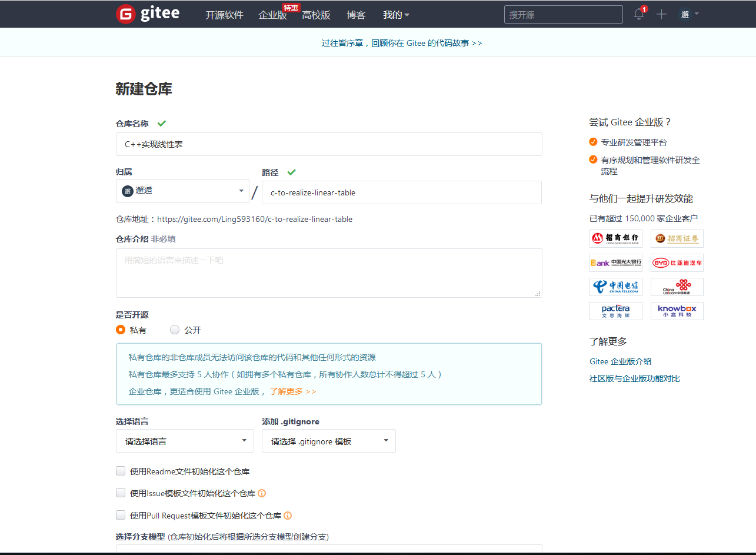Click the plus create icon
Image resolution: width=756 pixels, height=555 pixels.
[662, 14]
